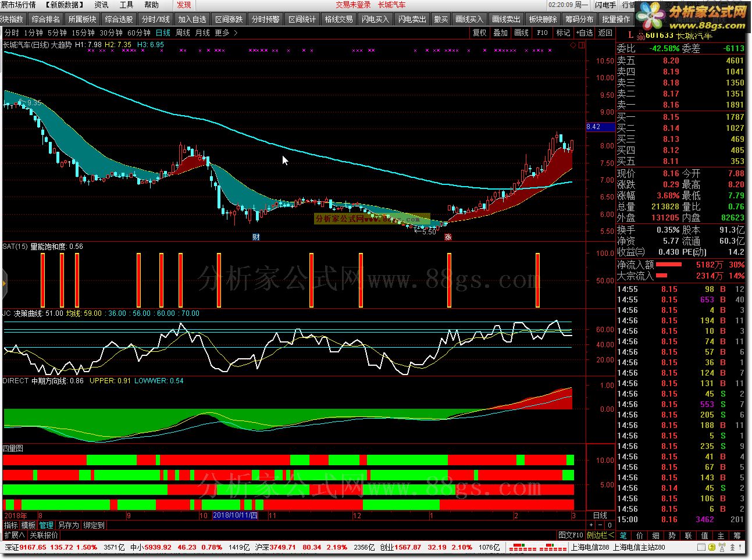Click the signal tower connection icon
This screenshot has height=560, width=752.
(722, 548)
